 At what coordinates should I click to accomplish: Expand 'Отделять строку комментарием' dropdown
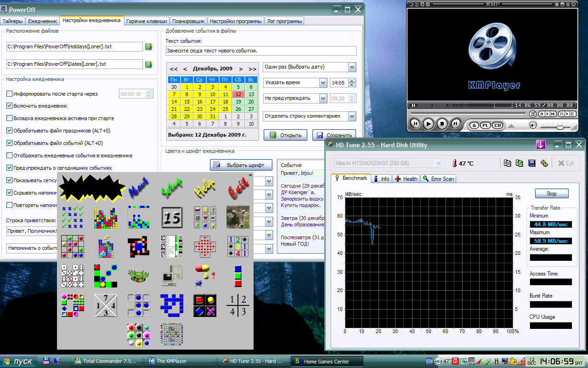[x=352, y=116]
